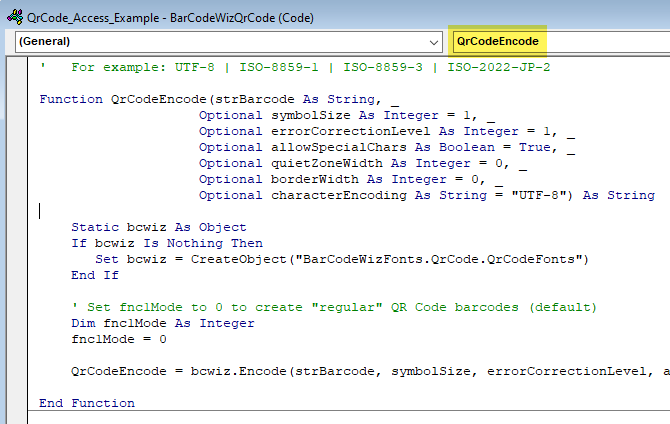Click the VBA window icon in title bar
670x424 pixels.
[x=15, y=18]
